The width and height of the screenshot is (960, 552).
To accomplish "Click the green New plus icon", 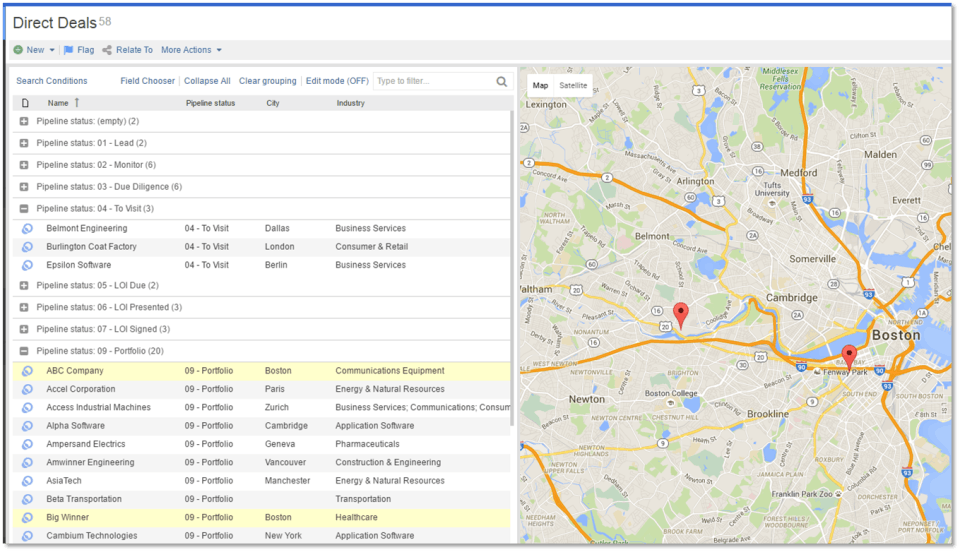I will point(18,50).
